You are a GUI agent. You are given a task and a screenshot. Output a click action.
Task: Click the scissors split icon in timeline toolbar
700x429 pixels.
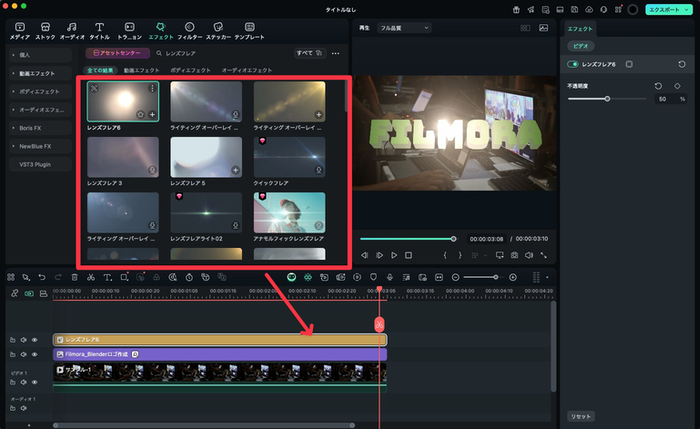click(x=90, y=277)
